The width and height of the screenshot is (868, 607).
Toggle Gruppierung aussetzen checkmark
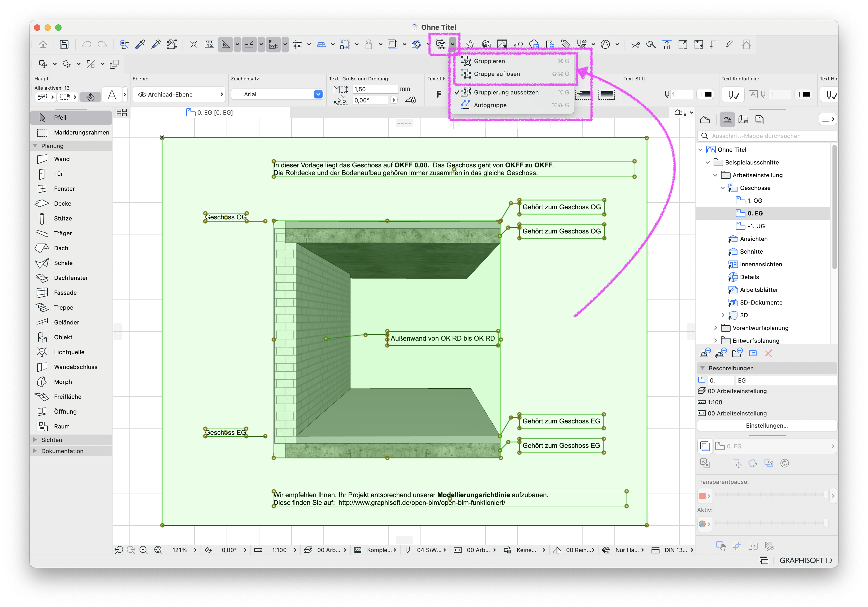[x=512, y=93]
